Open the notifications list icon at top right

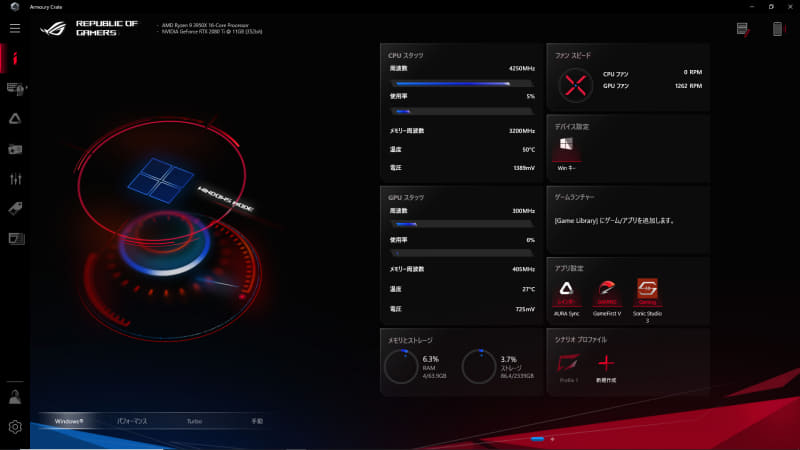(x=743, y=29)
